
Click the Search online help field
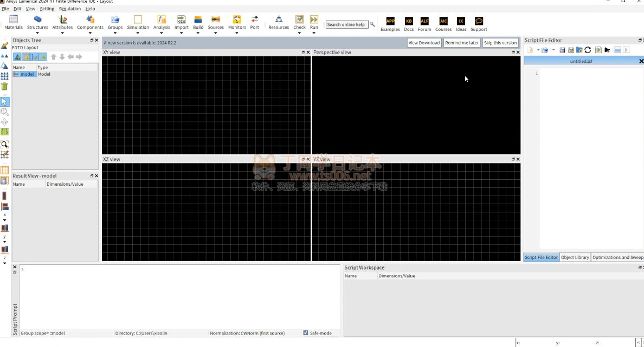point(346,24)
